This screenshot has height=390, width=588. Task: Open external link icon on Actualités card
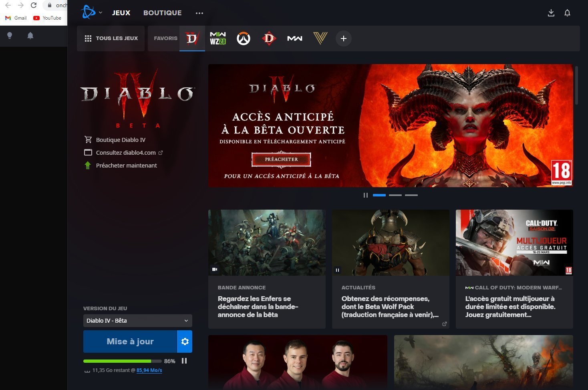tap(444, 324)
